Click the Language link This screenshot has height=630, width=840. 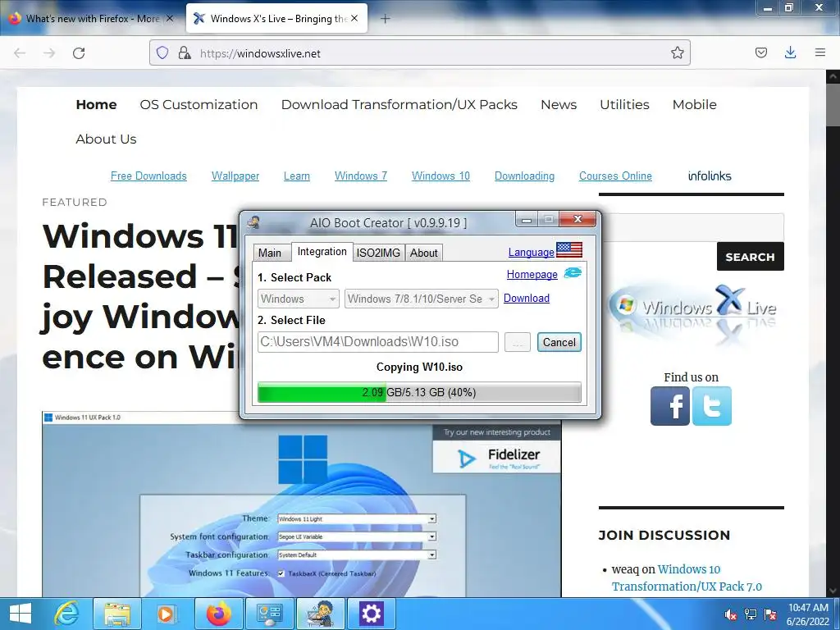pyautogui.click(x=531, y=252)
